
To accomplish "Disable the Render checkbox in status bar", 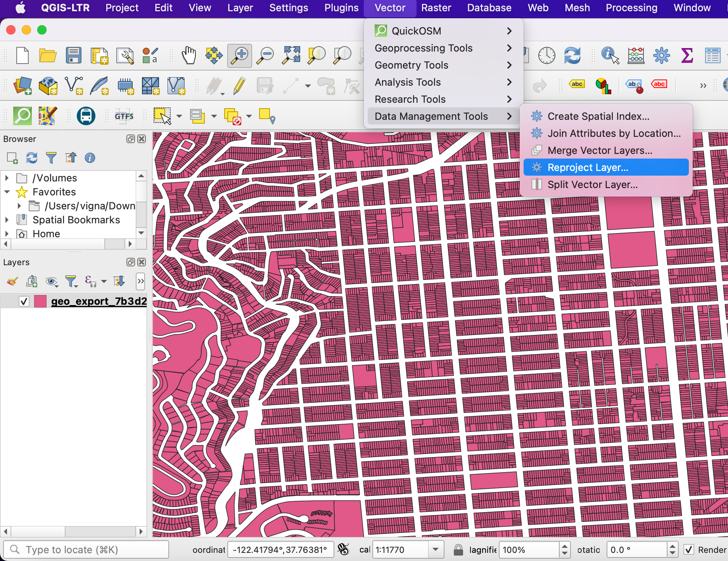I will click(689, 550).
